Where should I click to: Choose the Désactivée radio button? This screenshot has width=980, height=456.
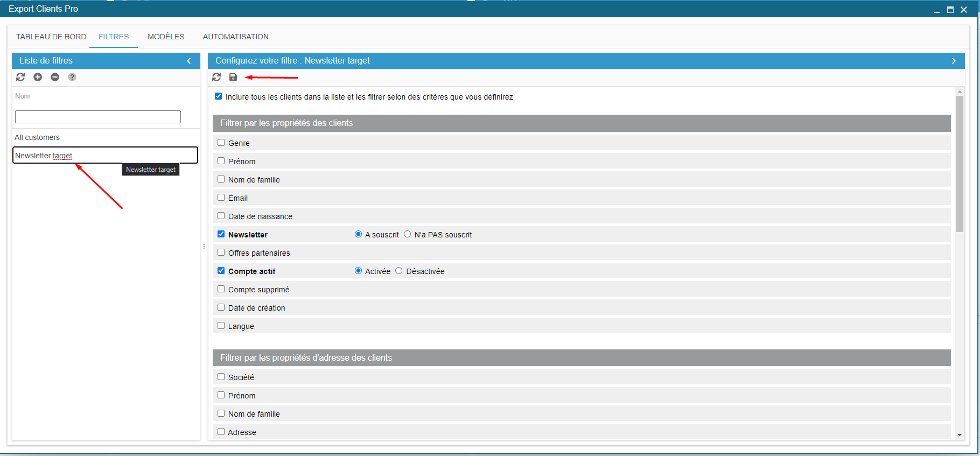tap(399, 271)
